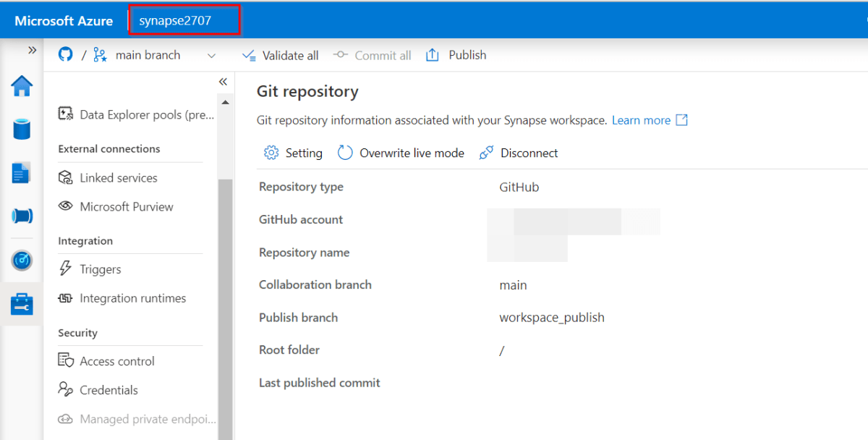
Task: Click the GitHub logo icon
Action: click(66, 55)
